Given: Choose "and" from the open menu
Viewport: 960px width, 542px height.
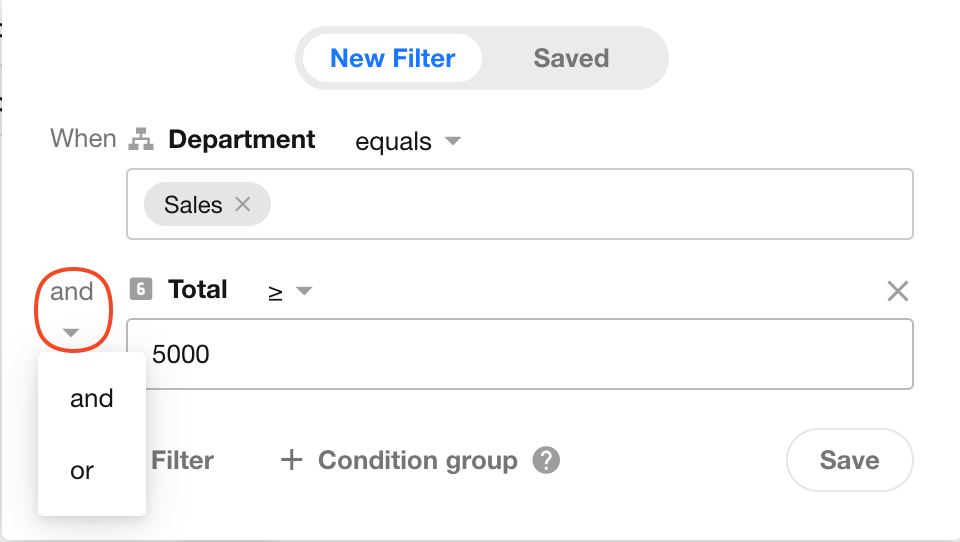Looking at the screenshot, I should tap(92, 399).
